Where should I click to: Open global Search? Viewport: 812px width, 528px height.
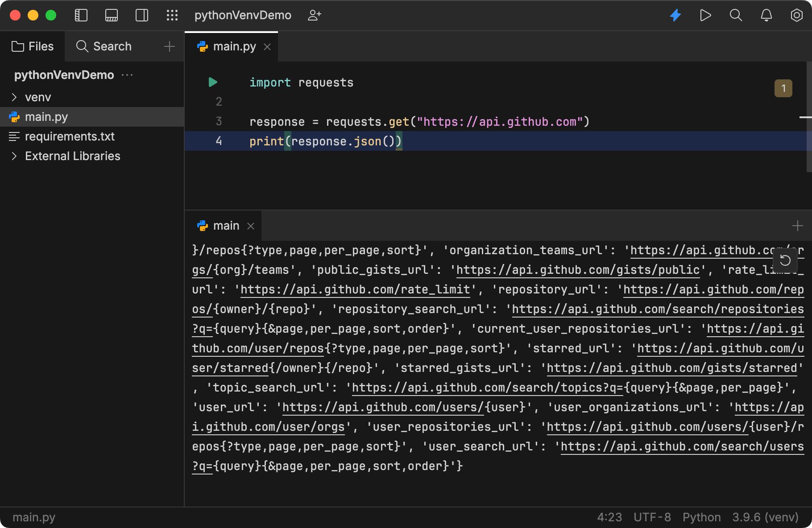736,15
